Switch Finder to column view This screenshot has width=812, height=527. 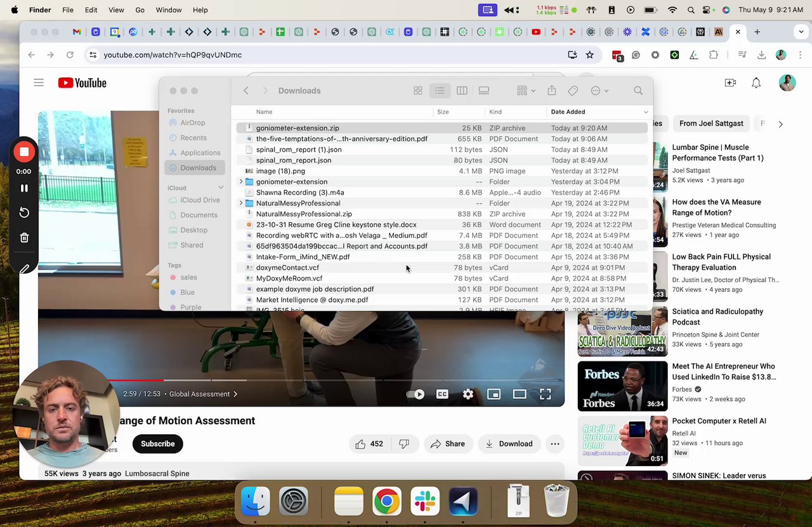click(x=462, y=91)
